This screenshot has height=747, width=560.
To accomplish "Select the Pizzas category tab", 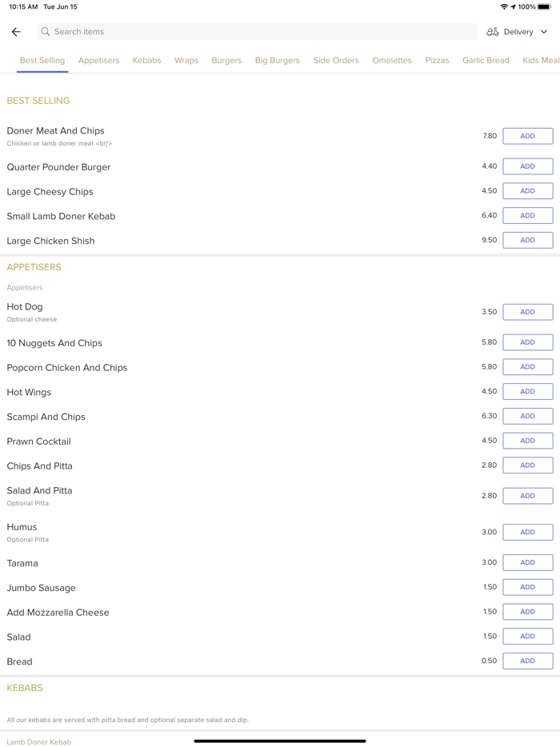I will click(437, 61).
